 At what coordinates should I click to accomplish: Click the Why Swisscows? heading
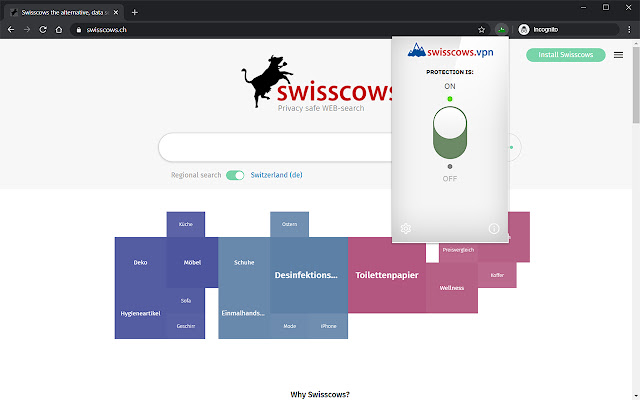click(x=320, y=394)
